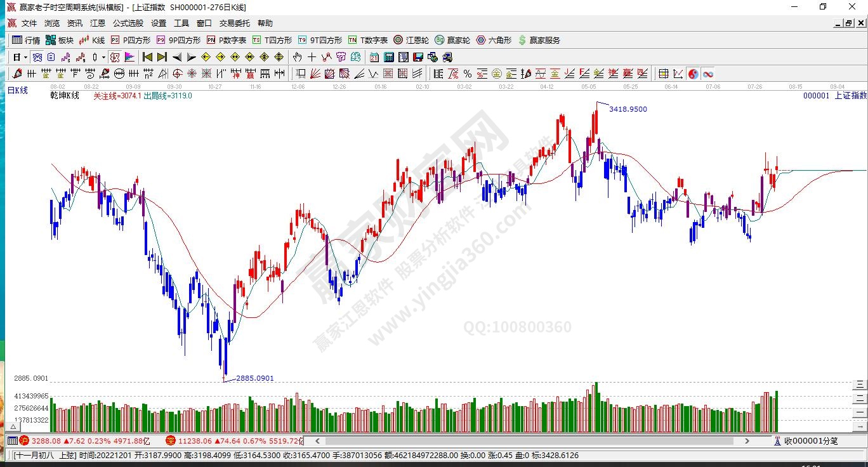Expand the 日 period dropdown arrow
The width and height of the screenshot is (868, 467).
(25, 57)
